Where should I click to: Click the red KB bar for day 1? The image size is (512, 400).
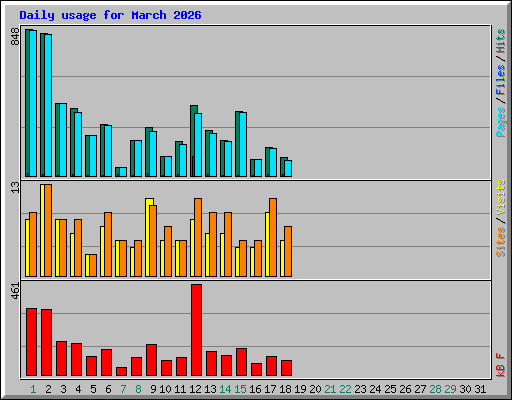[x=31, y=342]
